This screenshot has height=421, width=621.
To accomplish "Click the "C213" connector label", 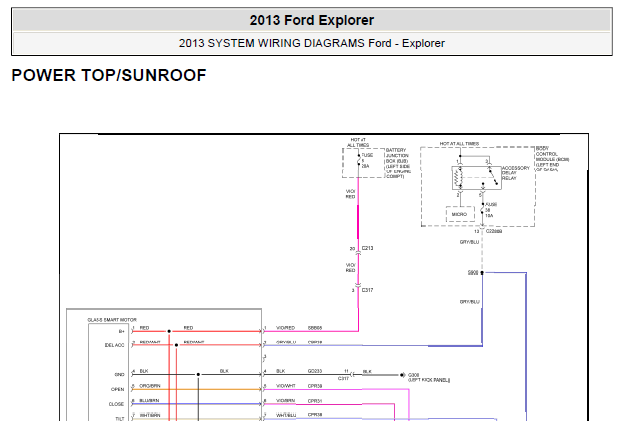I will click(367, 248).
